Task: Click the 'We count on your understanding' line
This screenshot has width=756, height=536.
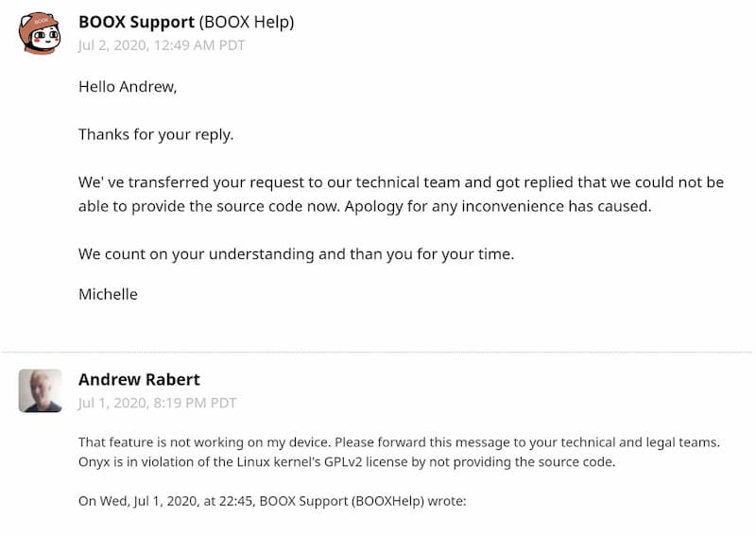Action: coord(296,254)
